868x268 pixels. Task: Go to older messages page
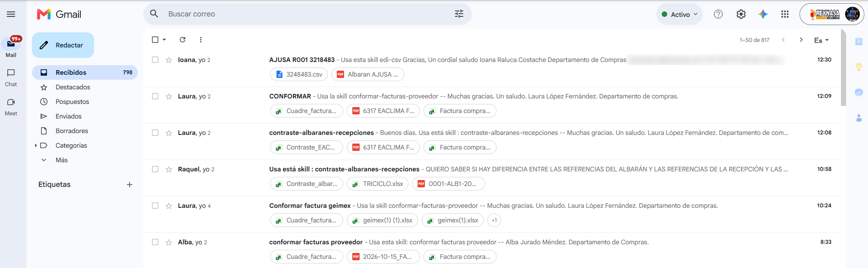tap(801, 40)
